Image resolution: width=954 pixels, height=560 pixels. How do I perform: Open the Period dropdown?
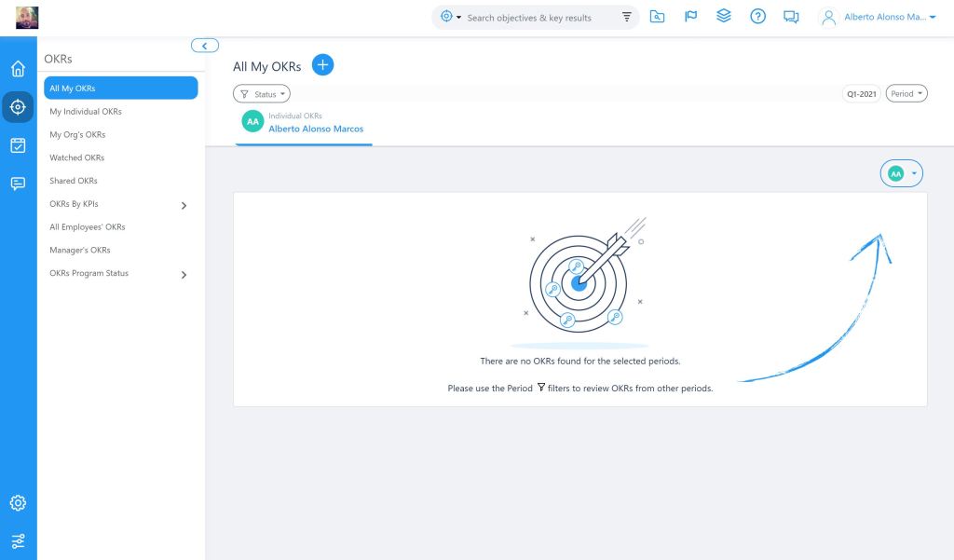(x=906, y=94)
